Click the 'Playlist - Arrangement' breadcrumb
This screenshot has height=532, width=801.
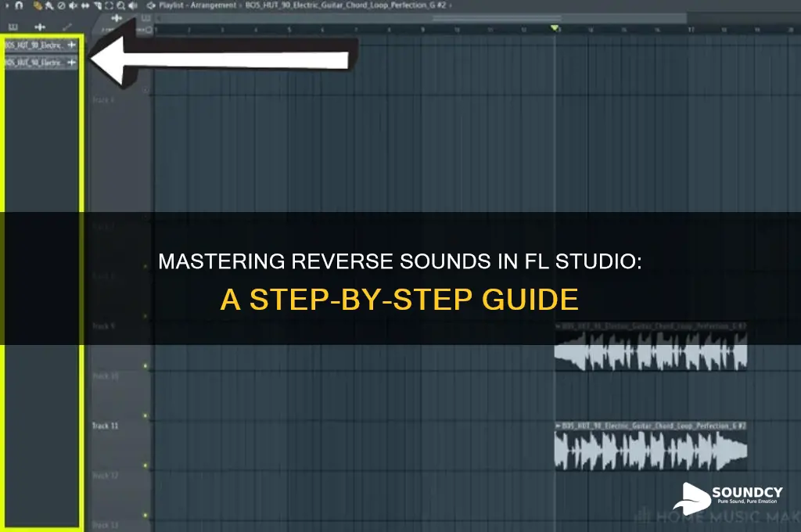(x=198, y=5)
